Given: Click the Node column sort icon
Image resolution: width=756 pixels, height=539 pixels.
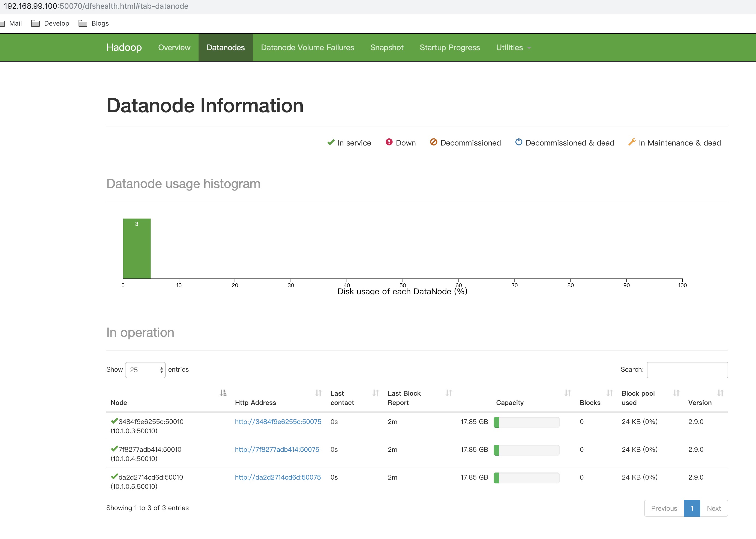Looking at the screenshot, I should pyautogui.click(x=223, y=393).
